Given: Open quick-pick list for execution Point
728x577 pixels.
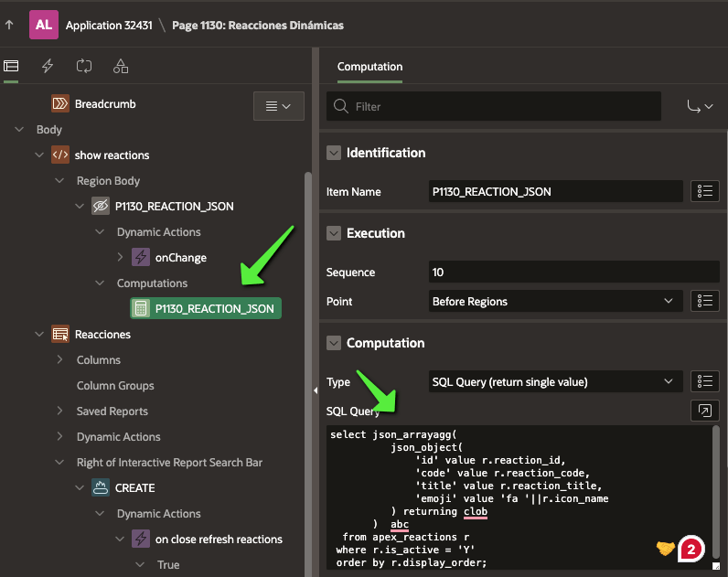Looking at the screenshot, I should click(704, 301).
